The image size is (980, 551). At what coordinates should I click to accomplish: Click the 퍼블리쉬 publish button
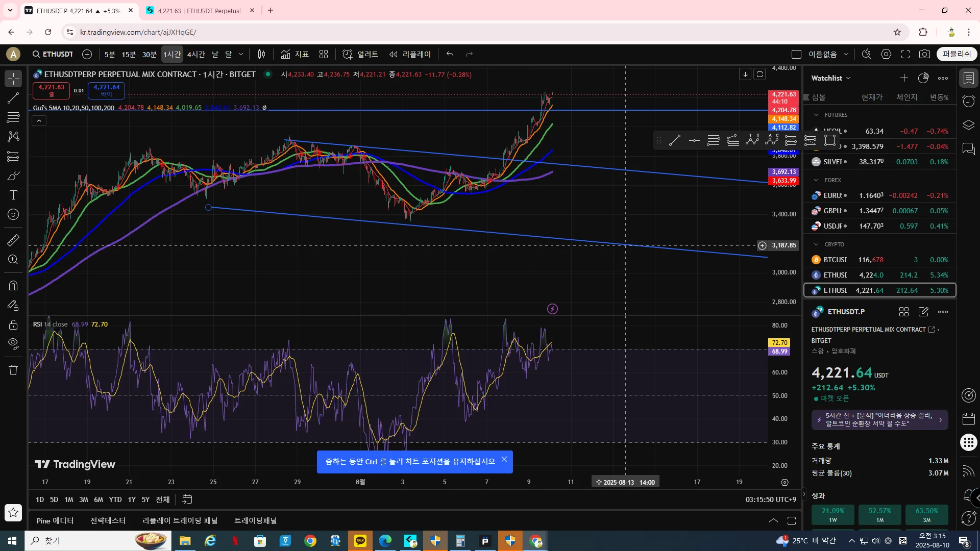(x=957, y=54)
